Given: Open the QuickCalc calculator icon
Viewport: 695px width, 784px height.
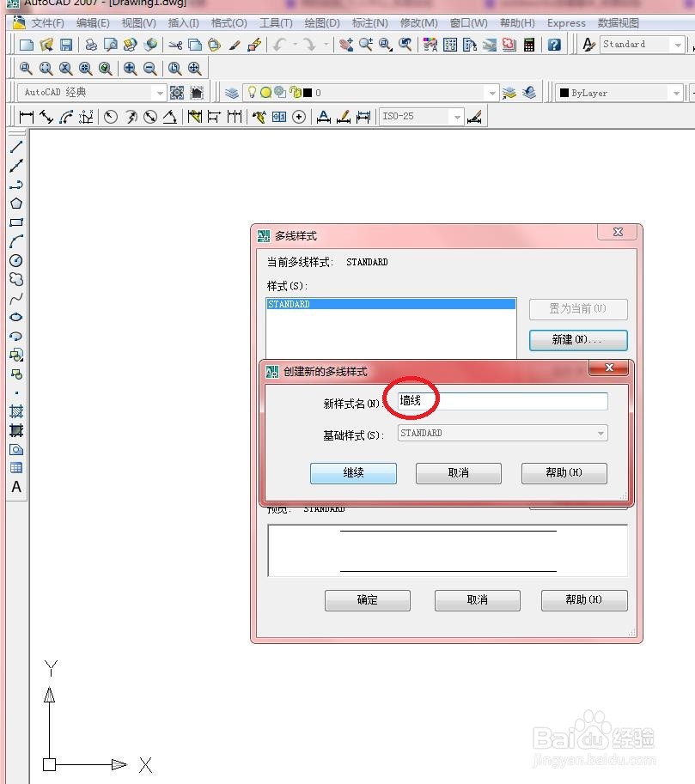Looking at the screenshot, I should tap(529, 45).
